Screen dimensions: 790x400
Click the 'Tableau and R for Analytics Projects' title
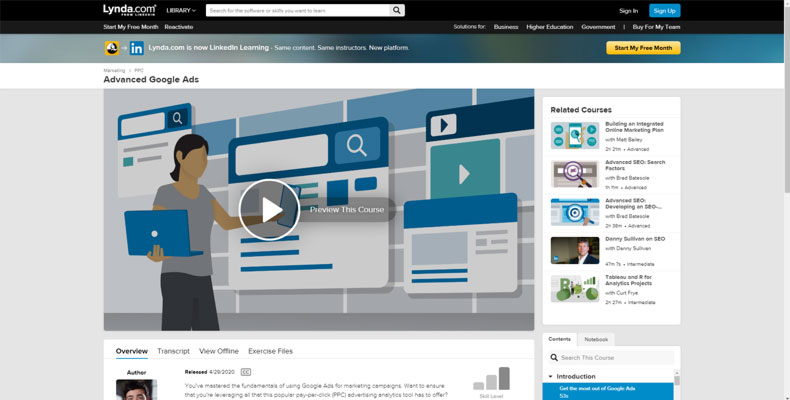pyautogui.click(x=628, y=280)
